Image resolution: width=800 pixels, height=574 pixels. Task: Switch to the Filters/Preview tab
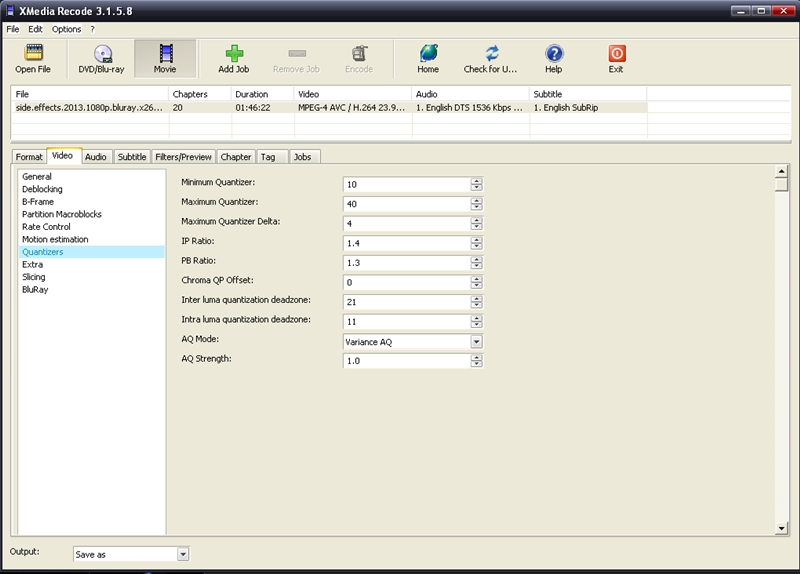tap(183, 157)
